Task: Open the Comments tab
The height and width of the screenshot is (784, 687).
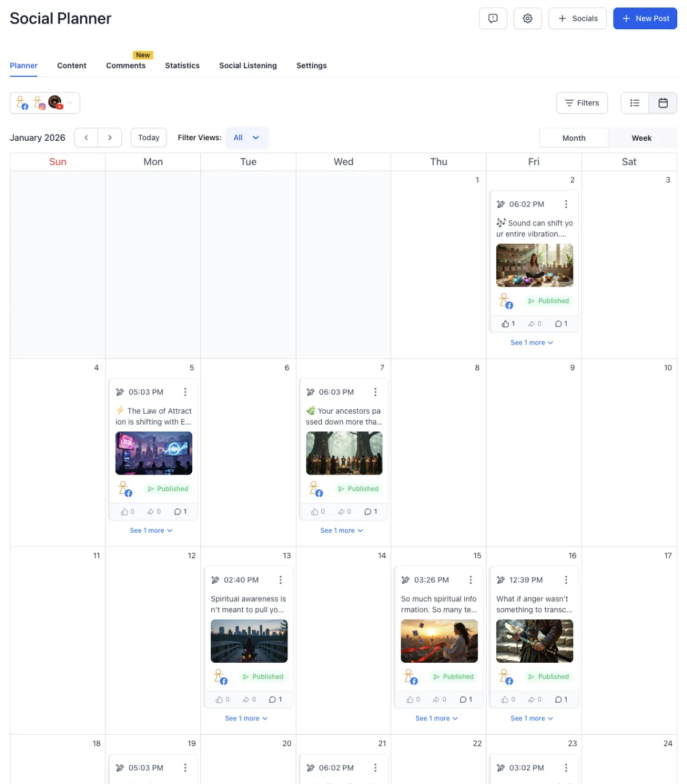Action: tap(125, 66)
